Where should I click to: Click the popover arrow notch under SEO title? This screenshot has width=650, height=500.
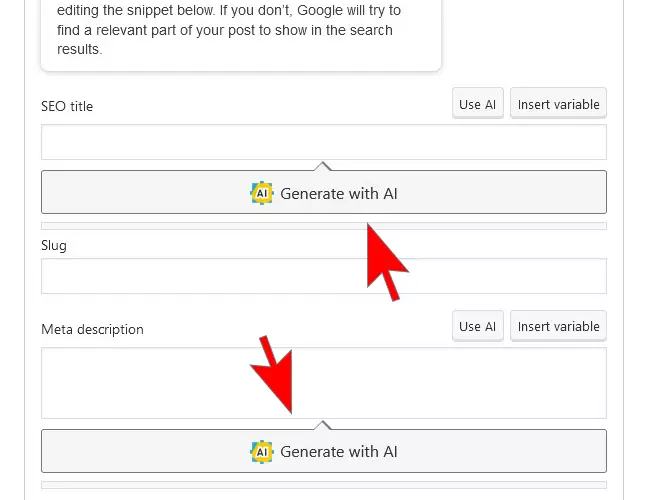pos(323,166)
